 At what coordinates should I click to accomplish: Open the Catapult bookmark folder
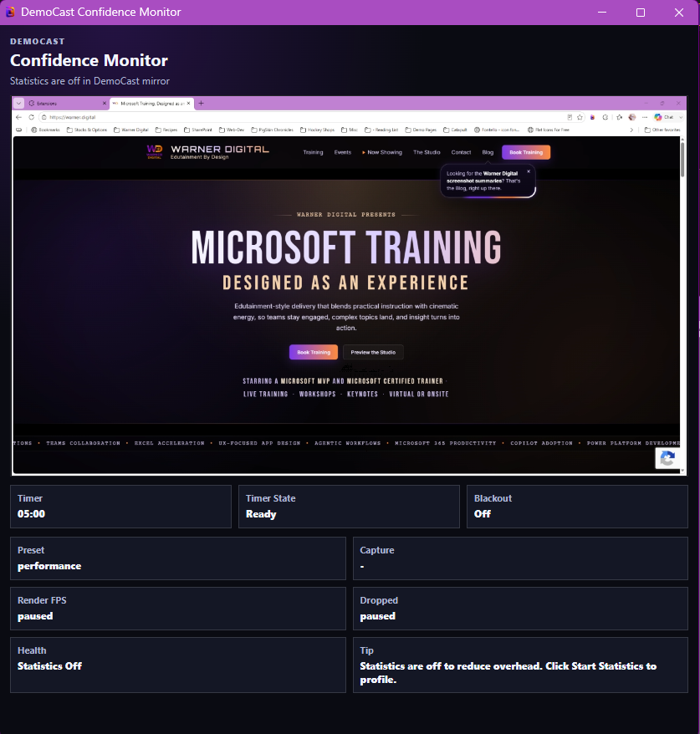click(x=455, y=130)
